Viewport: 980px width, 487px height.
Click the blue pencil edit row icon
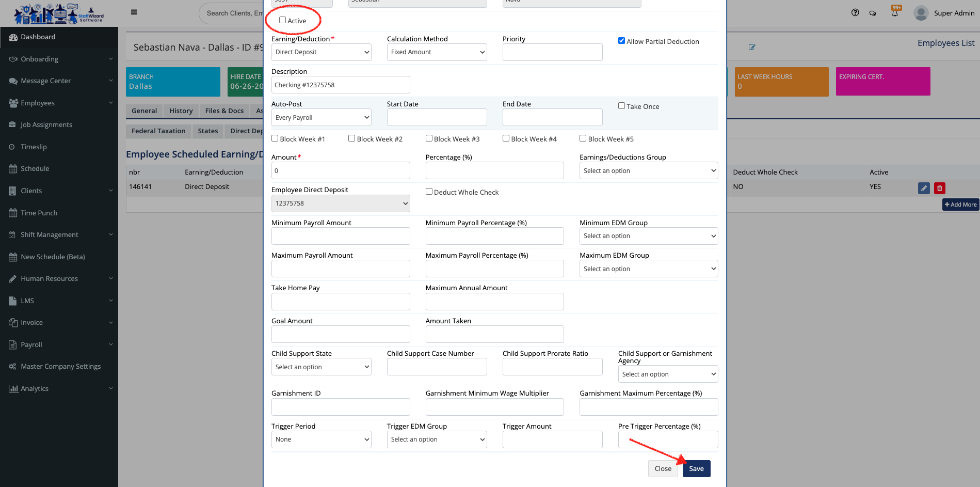click(x=924, y=188)
